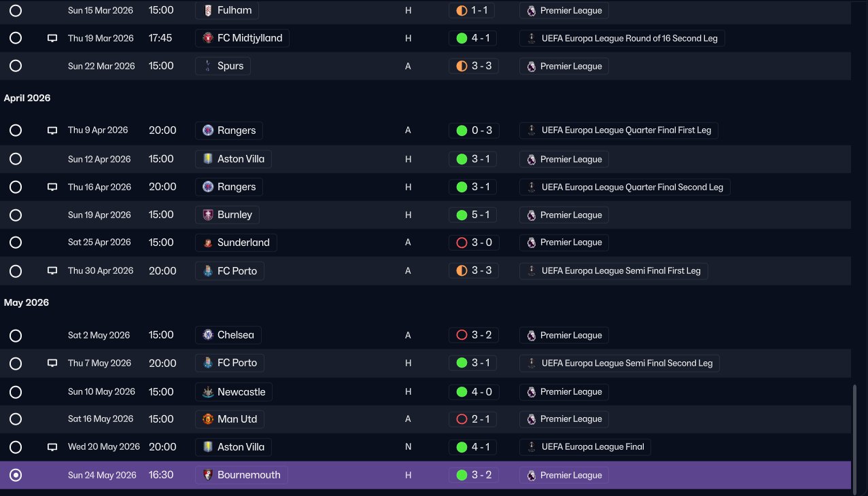868x496 pixels.
Task: Click the Chelsea club crest icon
Action: pyautogui.click(x=208, y=335)
